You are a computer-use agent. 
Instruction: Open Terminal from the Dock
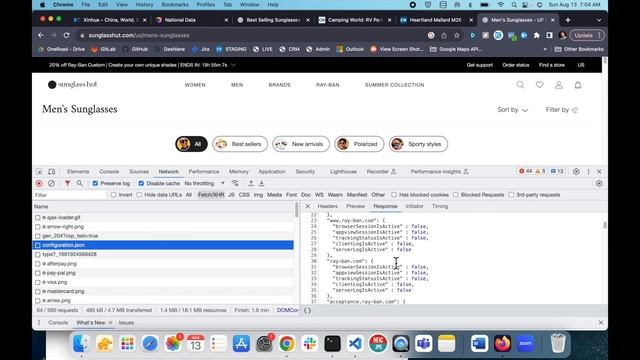click(x=332, y=343)
